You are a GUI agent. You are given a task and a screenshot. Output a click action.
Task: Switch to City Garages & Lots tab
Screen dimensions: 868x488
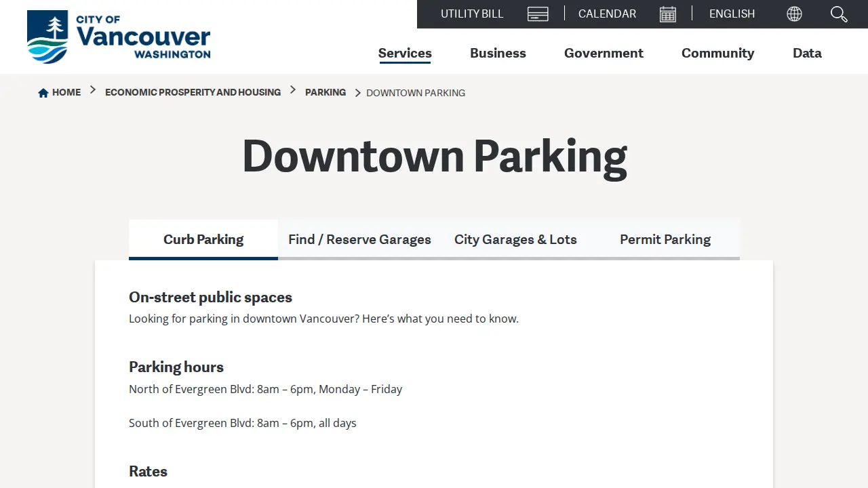[515, 239]
